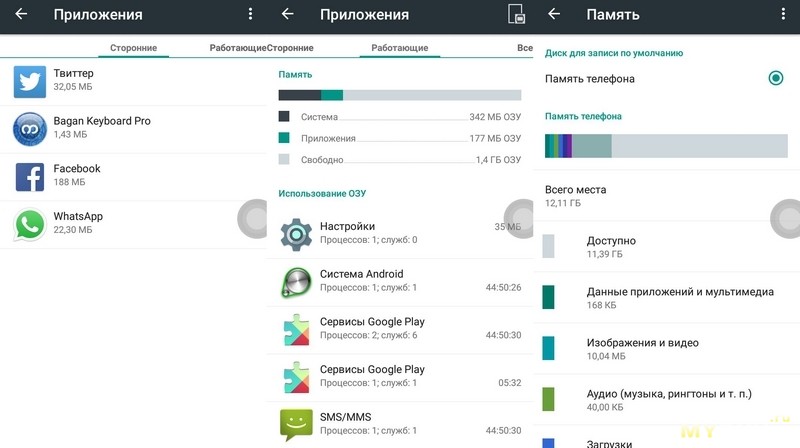Screen dimensions: 800x448
Task: Switch to Сторонние tab on second screen
Action: click(x=290, y=48)
